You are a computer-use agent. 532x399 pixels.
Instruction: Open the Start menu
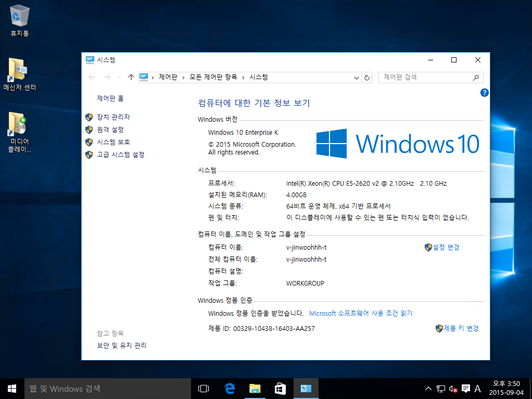12,389
